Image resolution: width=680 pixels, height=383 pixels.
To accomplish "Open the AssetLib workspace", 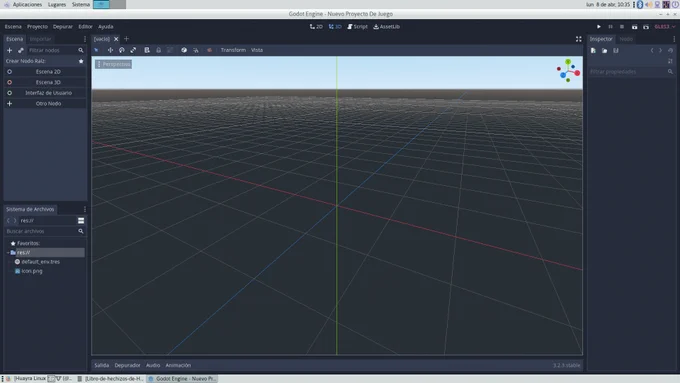I will (386, 26).
